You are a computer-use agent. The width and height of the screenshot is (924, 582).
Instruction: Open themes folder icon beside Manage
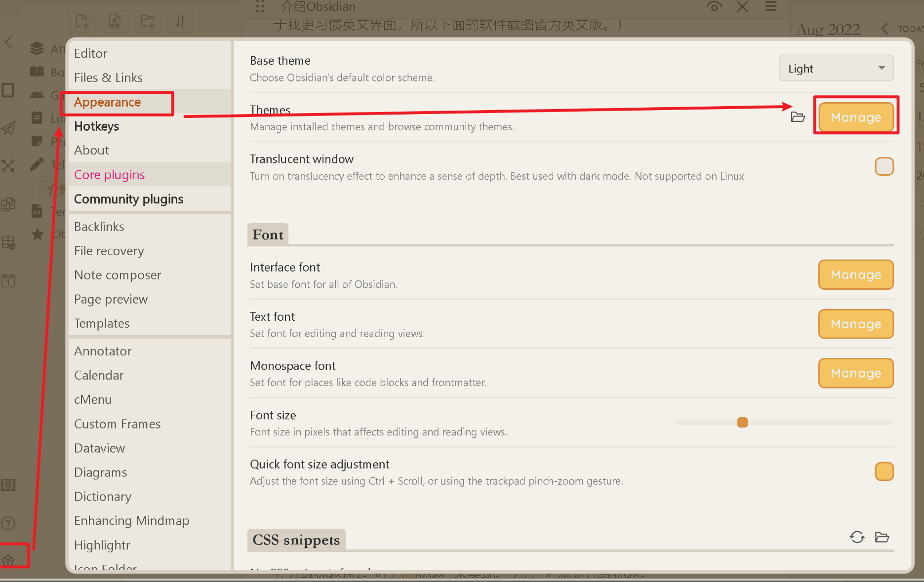(x=798, y=117)
